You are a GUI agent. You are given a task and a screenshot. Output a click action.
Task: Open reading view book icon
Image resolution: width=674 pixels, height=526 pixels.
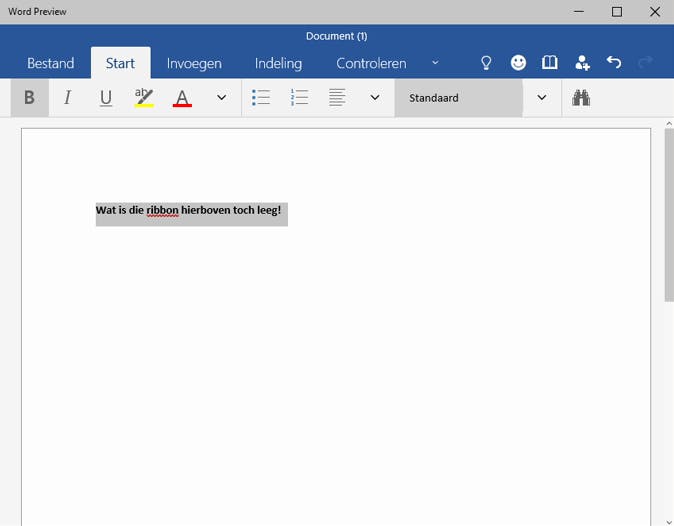pyautogui.click(x=550, y=63)
